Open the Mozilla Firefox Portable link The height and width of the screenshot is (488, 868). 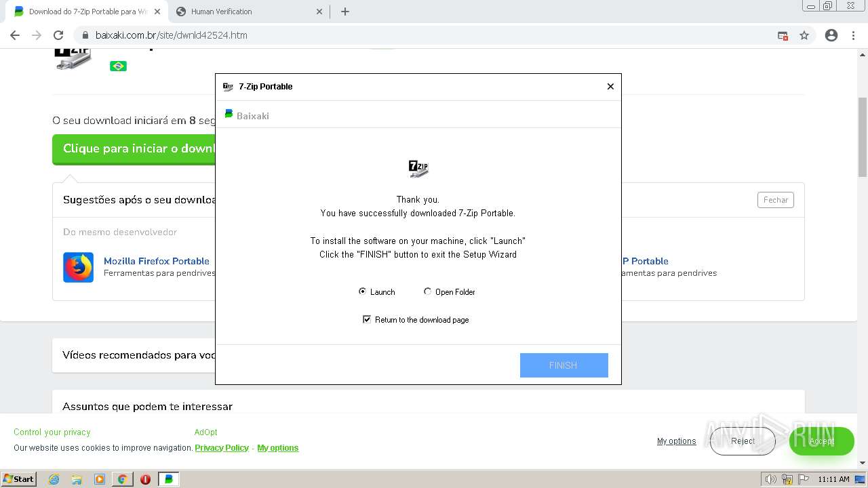coord(157,261)
